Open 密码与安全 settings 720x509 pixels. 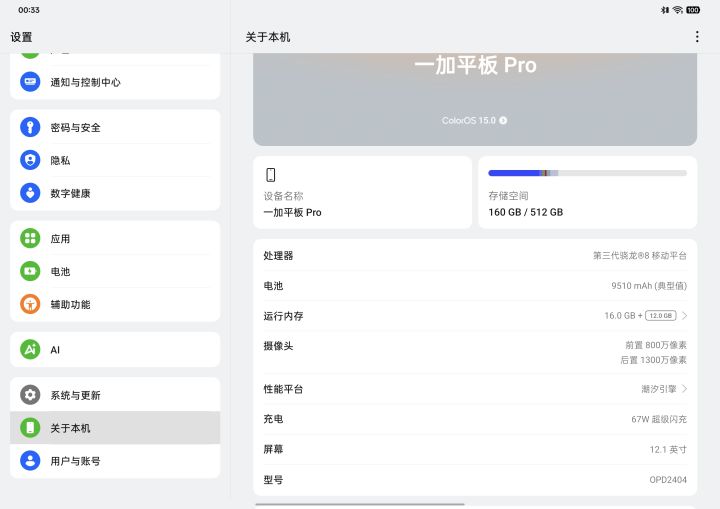click(x=115, y=127)
